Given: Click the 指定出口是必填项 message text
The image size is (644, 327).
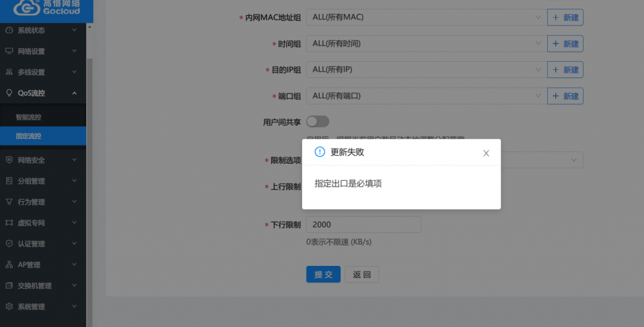Looking at the screenshot, I should pos(348,183).
